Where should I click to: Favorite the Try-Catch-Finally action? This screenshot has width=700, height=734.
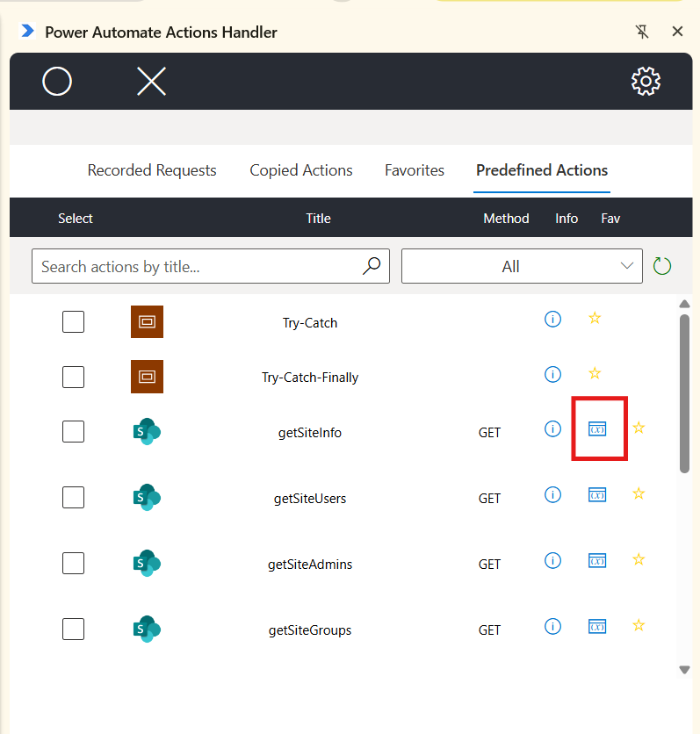tap(595, 373)
